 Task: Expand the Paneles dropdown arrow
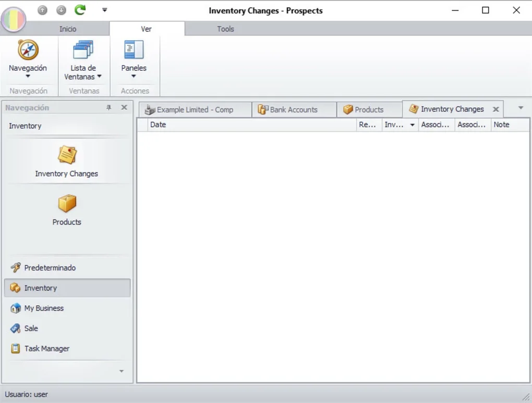134,76
